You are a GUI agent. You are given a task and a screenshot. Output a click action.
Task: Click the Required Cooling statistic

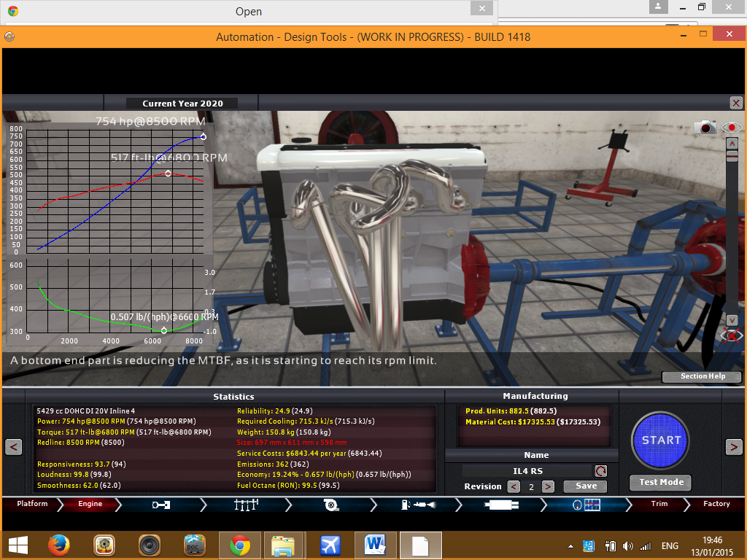[x=306, y=421]
